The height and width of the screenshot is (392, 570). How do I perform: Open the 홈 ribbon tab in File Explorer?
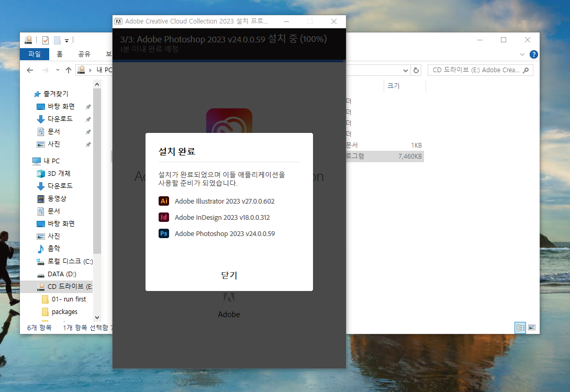tap(60, 54)
